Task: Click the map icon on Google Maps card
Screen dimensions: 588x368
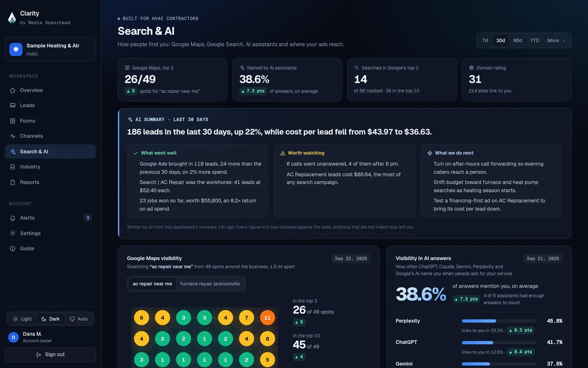Action: (127, 68)
